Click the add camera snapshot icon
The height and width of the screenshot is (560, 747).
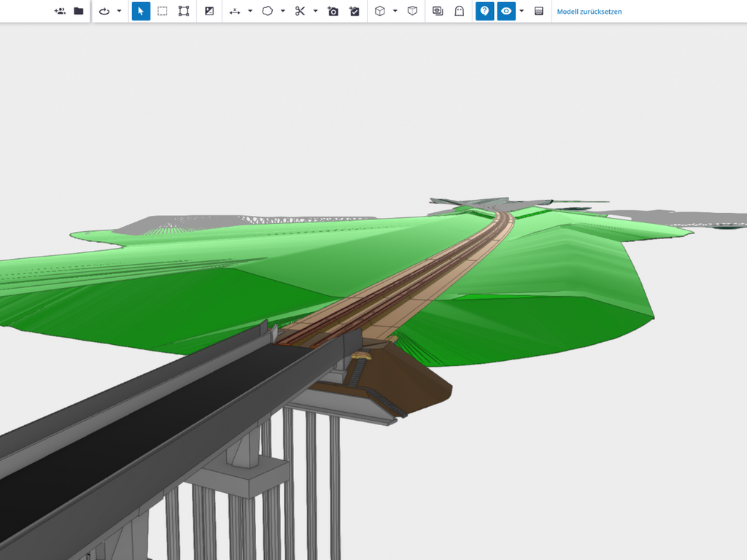pos(333,11)
